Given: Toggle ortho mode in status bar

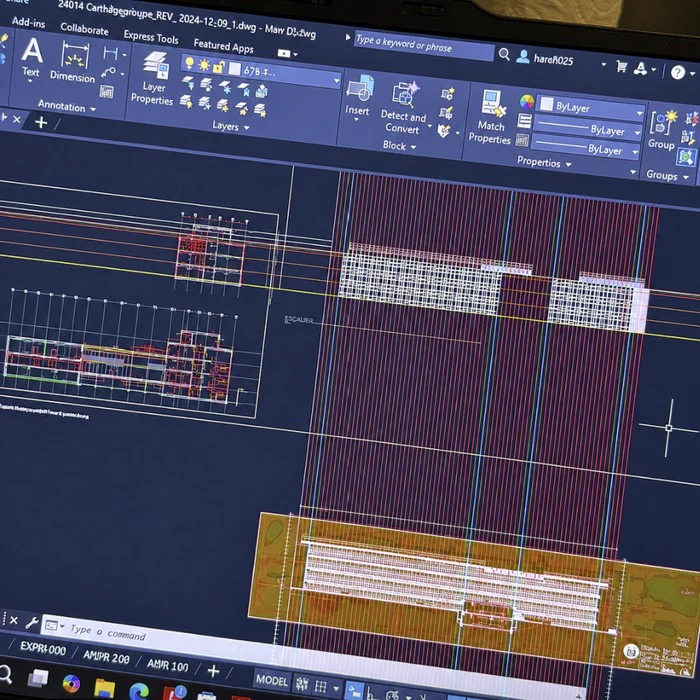Looking at the screenshot, I should pyautogui.click(x=371, y=693).
